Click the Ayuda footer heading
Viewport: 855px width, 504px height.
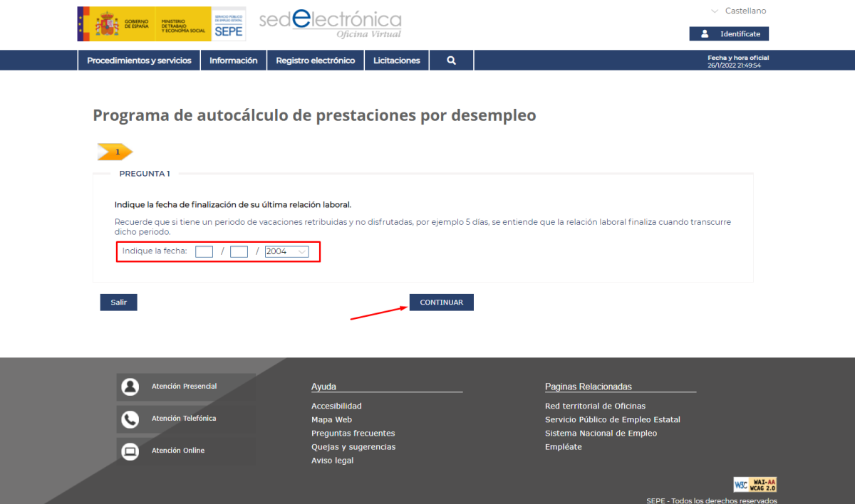tap(323, 387)
